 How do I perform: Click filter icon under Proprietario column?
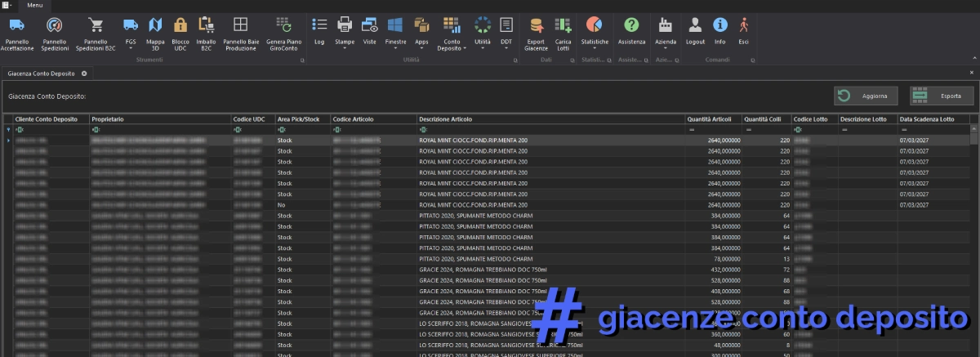(96, 129)
